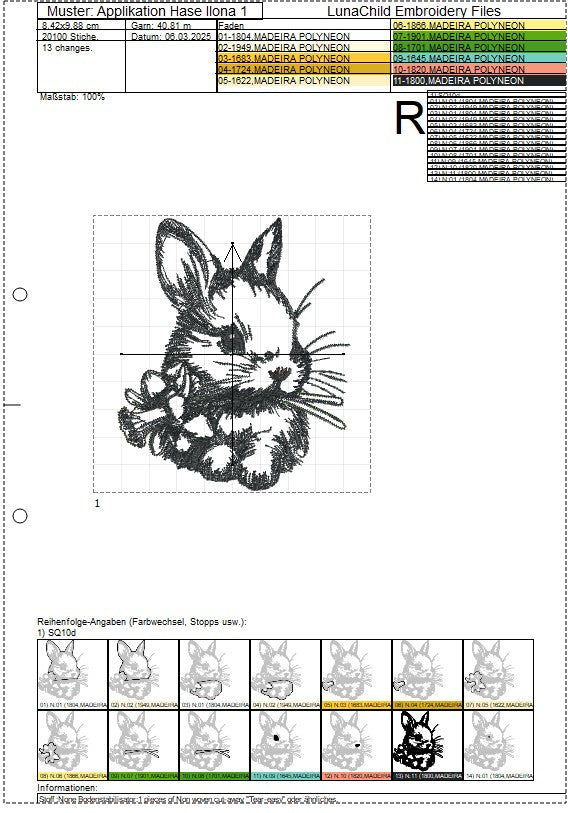Select sequence thumbnail 12 N.10 nose step
Viewport: 568px width, 813px height.
[356, 745]
